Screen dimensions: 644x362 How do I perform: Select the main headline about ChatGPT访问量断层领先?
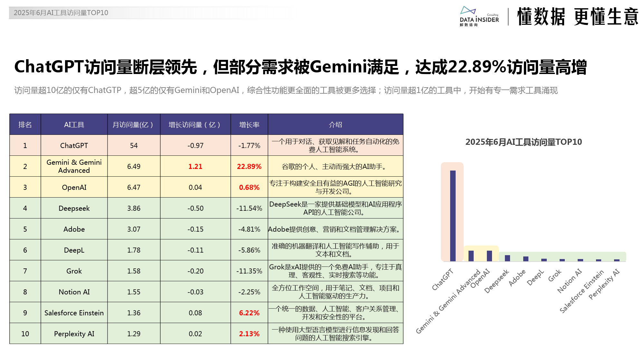pyautogui.click(x=300, y=67)
